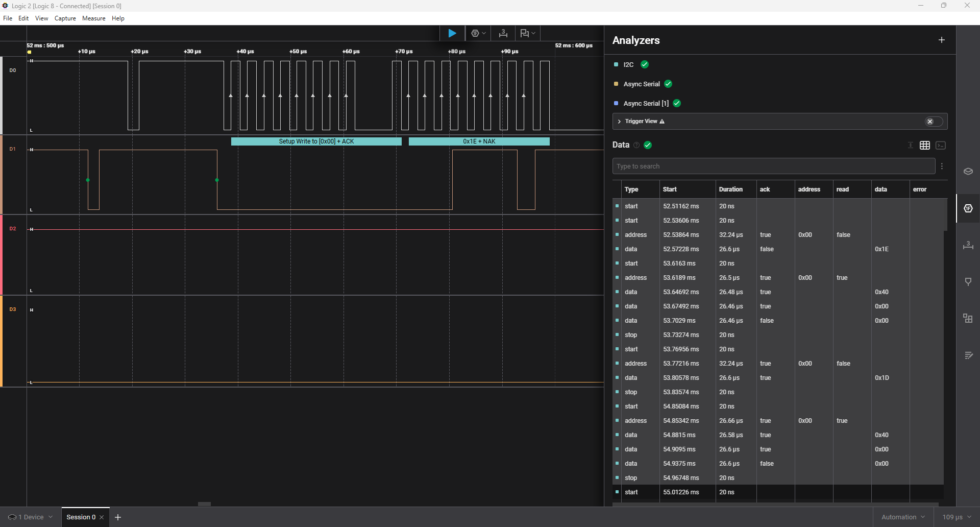Toggle the green check next to I2C

(645, 64)
